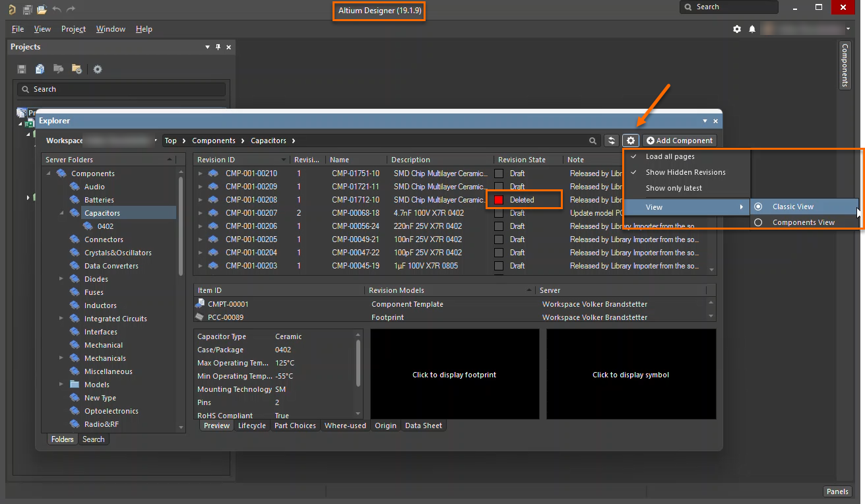Open the Project menu
865x504 pixels.
(x=73, y=29)
